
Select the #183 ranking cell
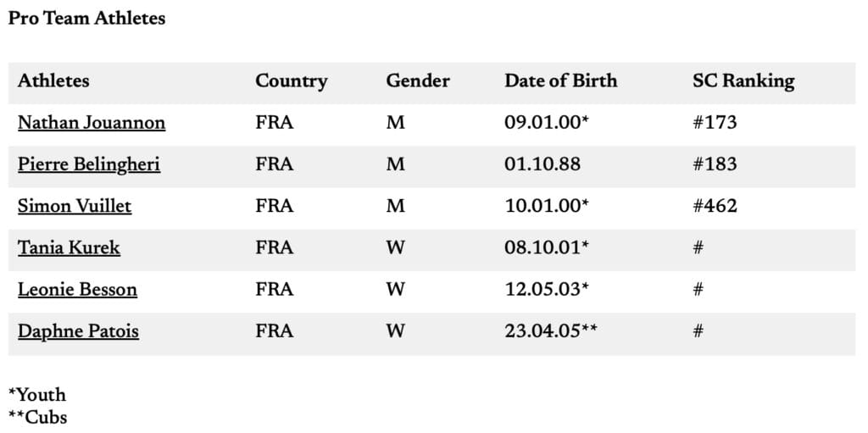[715, 164]
